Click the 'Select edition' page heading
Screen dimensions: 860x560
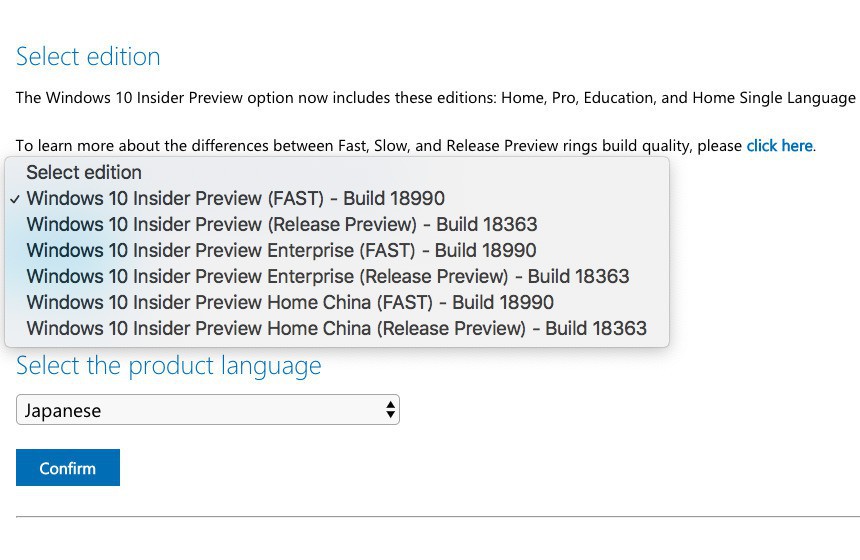(88, 57)
